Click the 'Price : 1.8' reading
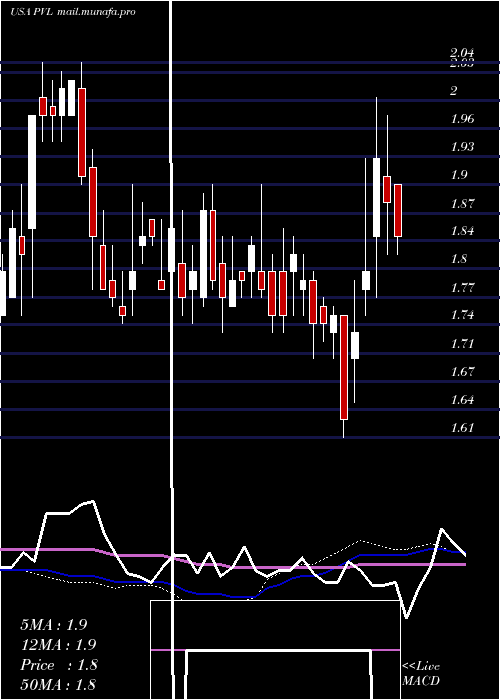The width and height of the screenshot is (500, 700). [x=59, y=665]
